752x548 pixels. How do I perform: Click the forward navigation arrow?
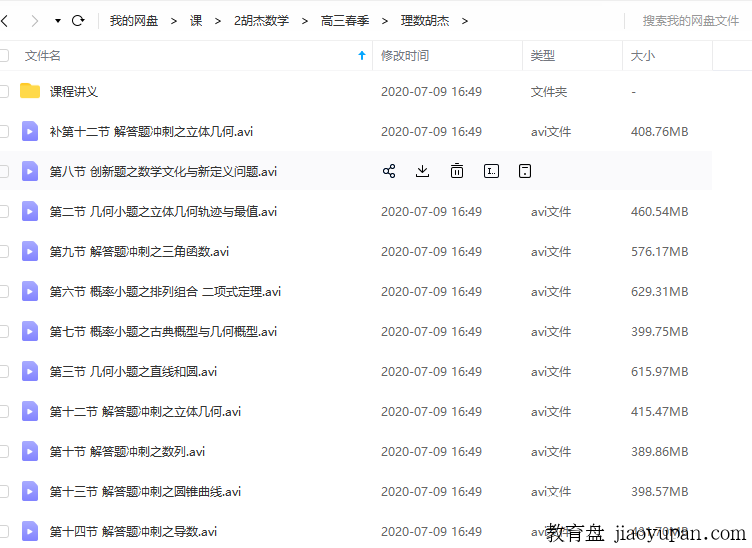35,20
